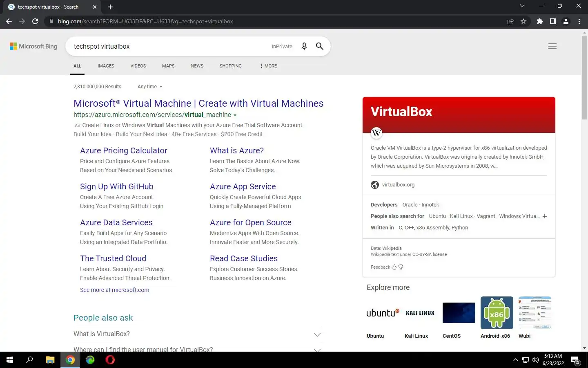Image resolution: width=588 pixels, height=368 pixels.
Task: Click the magnifier search button
Action: [x=320, y=46]
